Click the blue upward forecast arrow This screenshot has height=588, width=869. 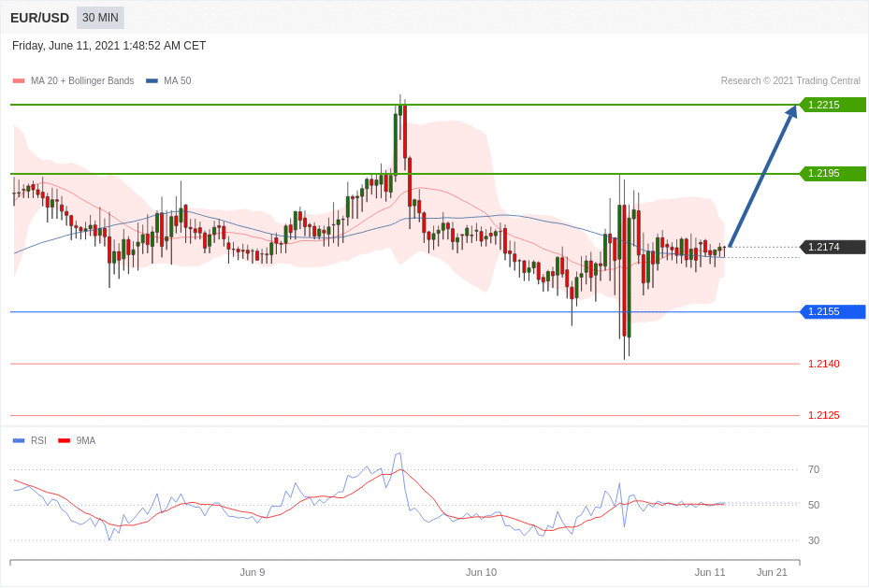pos(762,176)
